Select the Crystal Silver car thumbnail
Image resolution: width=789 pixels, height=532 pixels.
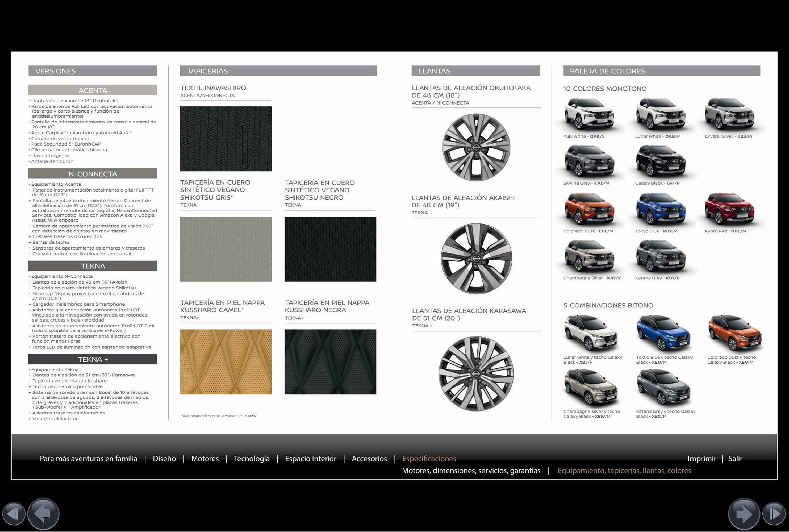point(730,114)
